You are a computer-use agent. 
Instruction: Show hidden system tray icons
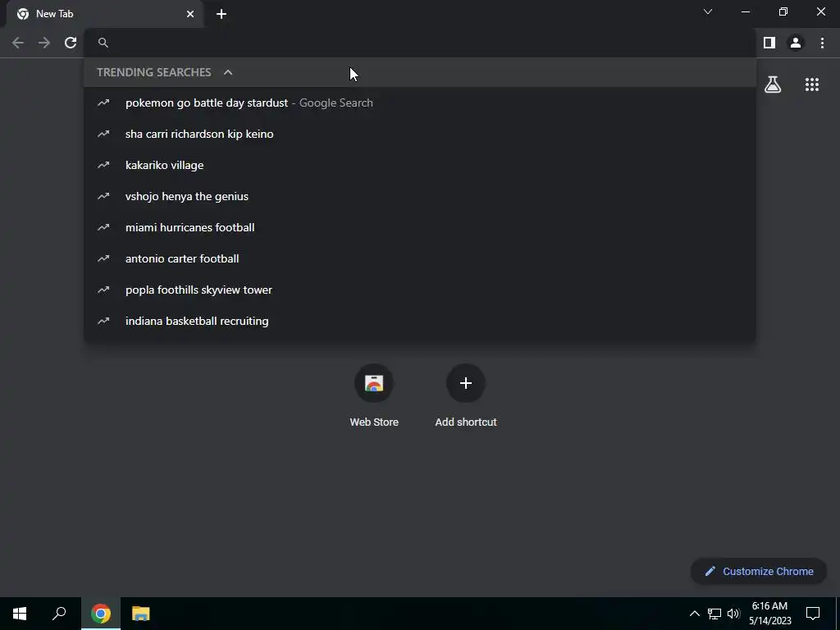(694, 614)
